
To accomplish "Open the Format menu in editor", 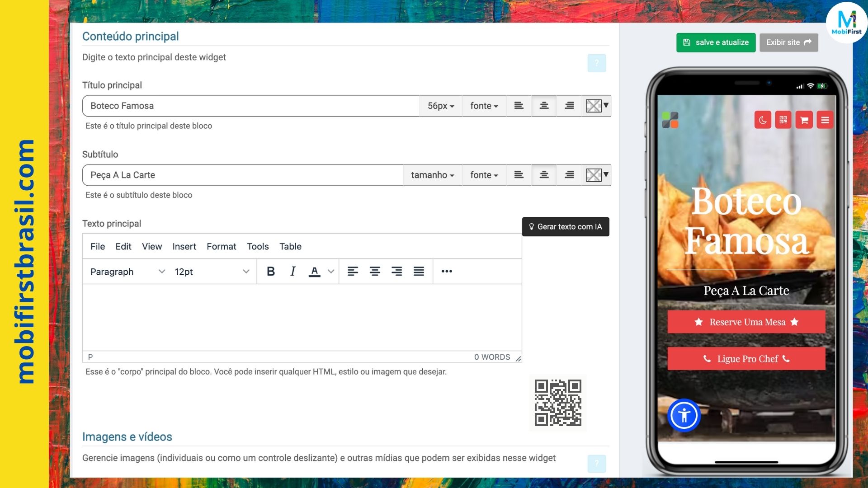I will 221,246.
